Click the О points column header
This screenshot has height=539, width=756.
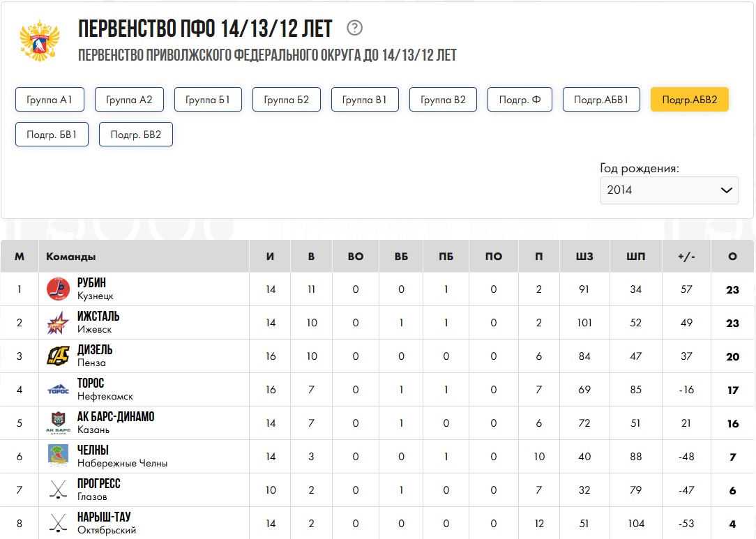(x=732, y=257)
